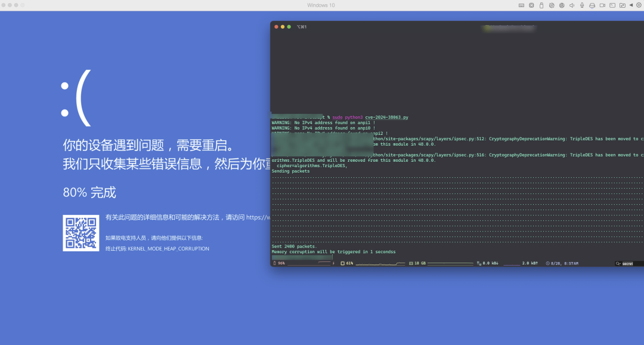The image size is (644, 345).
Task: Open the shared folder icon in VM toolbar
Action: (x=622, y=5)
